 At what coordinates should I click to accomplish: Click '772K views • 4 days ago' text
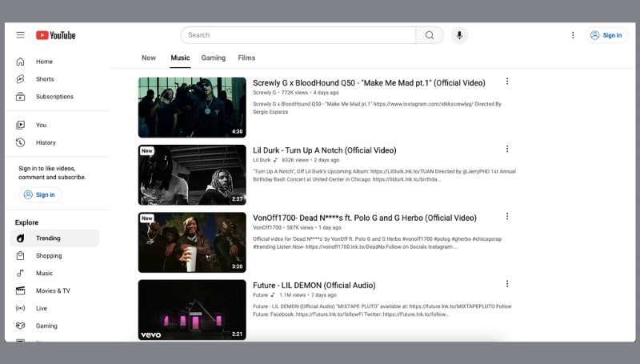[310, 93]
